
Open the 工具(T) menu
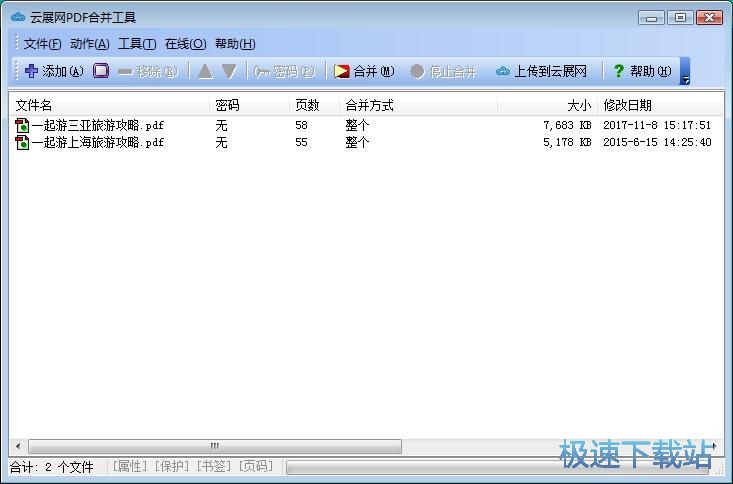point(137,44)
